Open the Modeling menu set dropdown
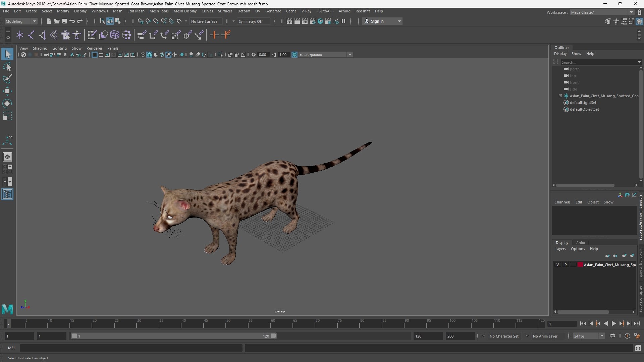 click(21, 21)
